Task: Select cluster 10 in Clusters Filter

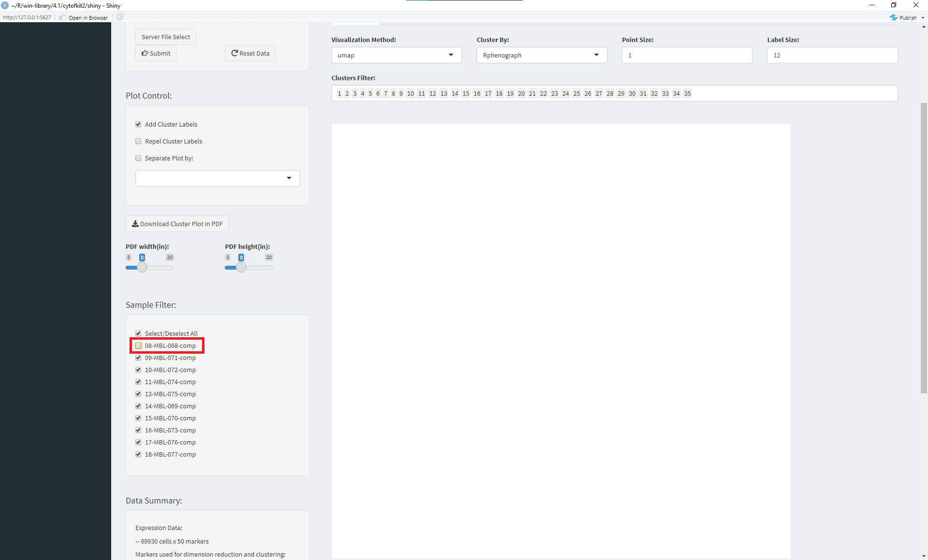Action: pos(410,93)
